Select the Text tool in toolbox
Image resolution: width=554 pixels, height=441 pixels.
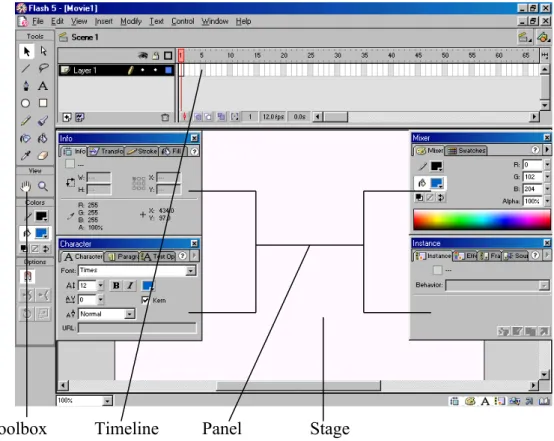(x=43, y=86)
